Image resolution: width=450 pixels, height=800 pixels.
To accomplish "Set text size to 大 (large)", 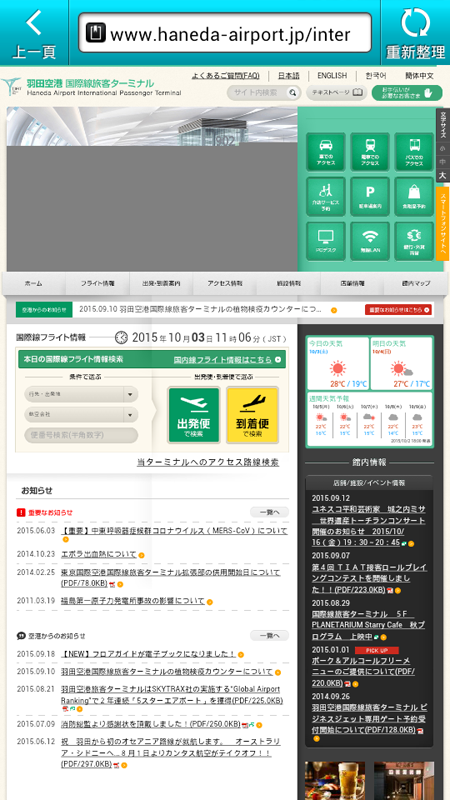I will pos(442,176).
